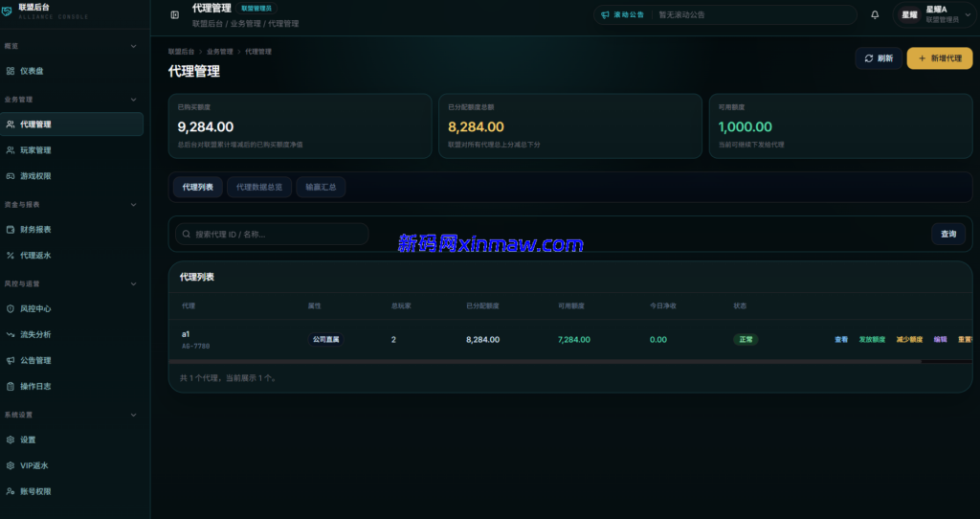Collapse the 系统设置 sidebar section
This screenshot has width=980, height=519.
pyautogui.click(x=133, y=415)
